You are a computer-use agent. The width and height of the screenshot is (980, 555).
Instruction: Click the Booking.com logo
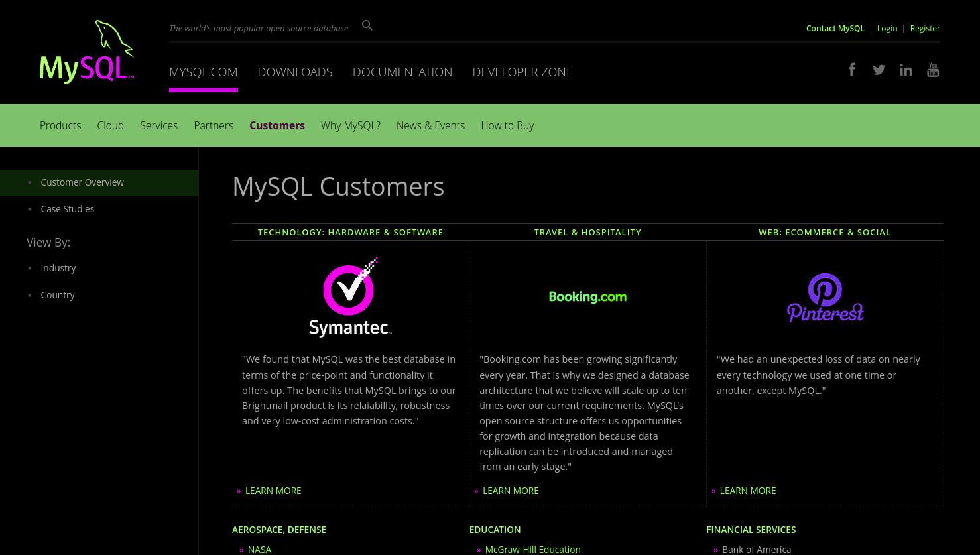pyautogui.click(x=587, y=297)
